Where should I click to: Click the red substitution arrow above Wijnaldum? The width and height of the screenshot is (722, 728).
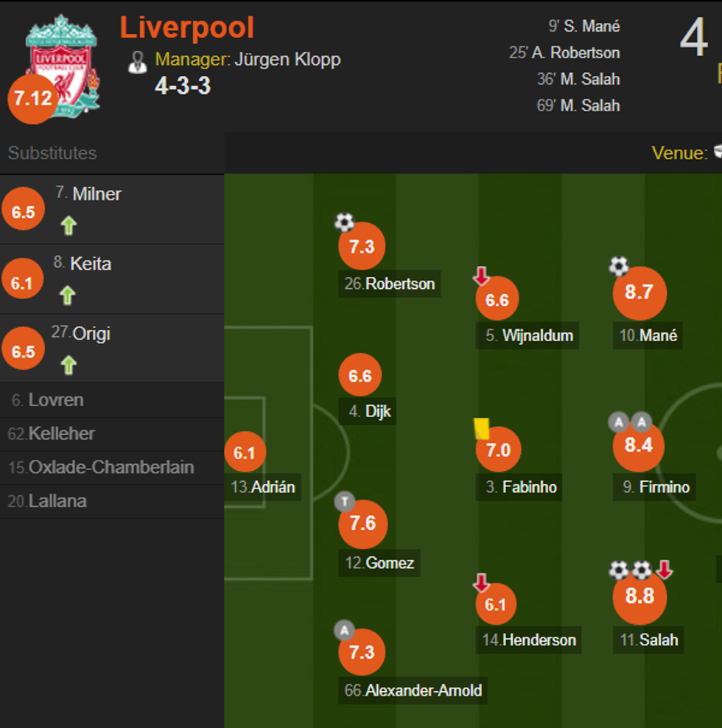click(481, 276)
